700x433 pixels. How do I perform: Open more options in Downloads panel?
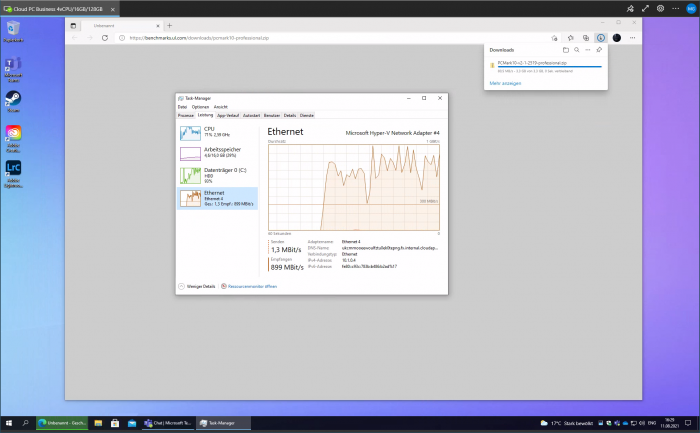(588, 50)
